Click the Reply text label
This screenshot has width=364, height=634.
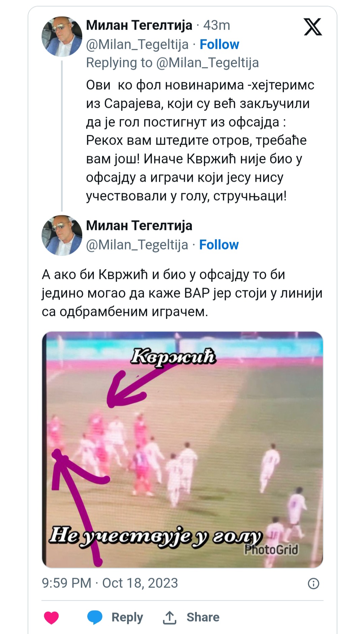(x=127, y=617)
